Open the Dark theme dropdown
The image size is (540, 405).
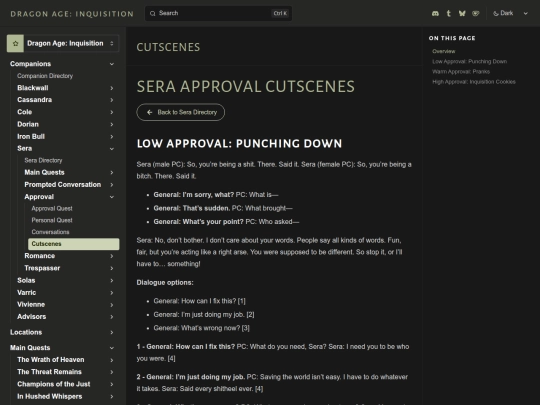point(510,13)
